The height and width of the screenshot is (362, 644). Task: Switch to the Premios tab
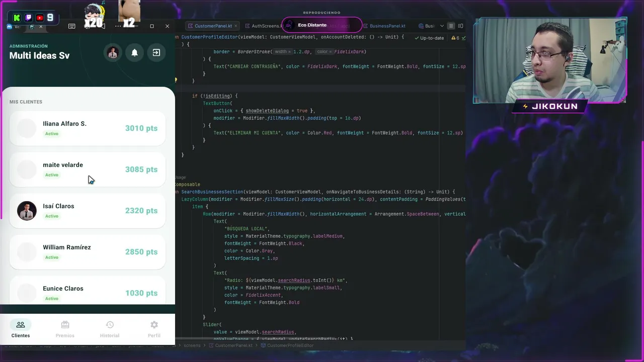click(x=65, y=329)
